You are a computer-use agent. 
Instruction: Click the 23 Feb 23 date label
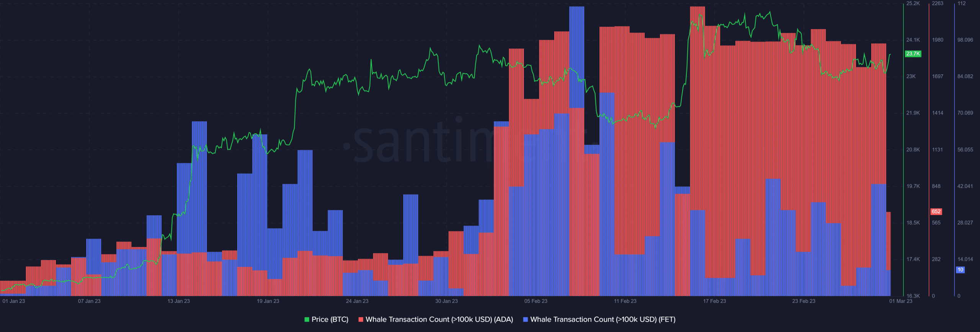pyautogui.click(x=804, y=301)
